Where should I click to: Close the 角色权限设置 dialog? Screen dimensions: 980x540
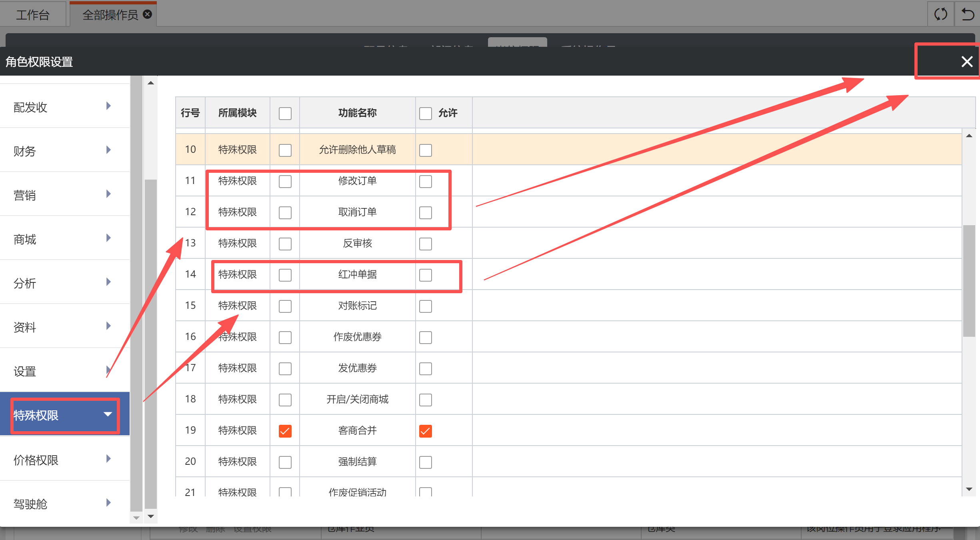click(x=967, y=62)
